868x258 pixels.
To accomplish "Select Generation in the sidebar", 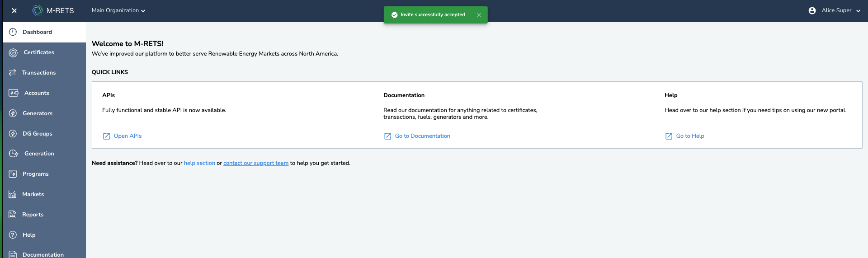I will [44, 154].
